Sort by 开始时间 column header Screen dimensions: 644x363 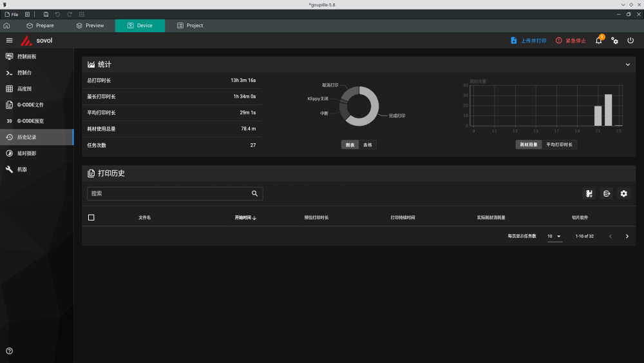[245, 217]
